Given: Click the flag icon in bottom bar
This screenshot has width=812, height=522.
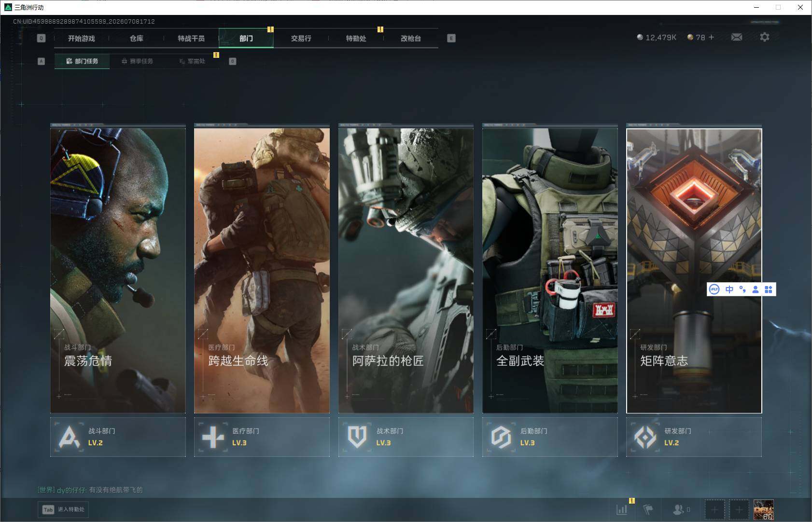Looking at the screenshot, I should 648,509.
